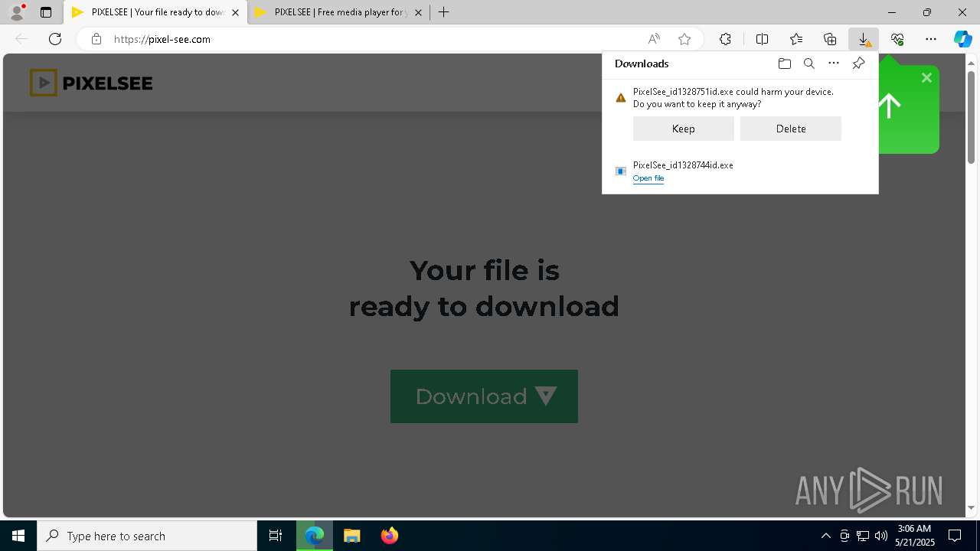Open the tab actions menu icon
Image resolution: width=980 pixels, height=551 pixels.
(46, 12)
